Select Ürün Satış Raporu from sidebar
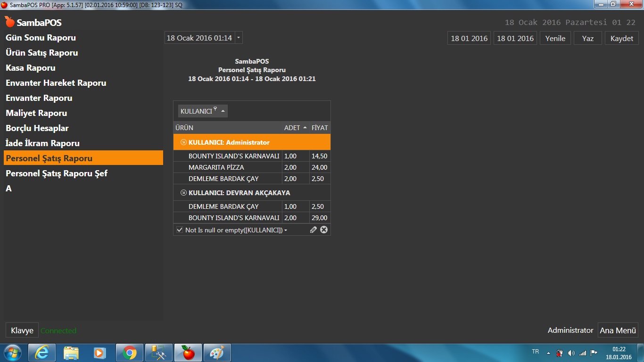 click(41, 53)
